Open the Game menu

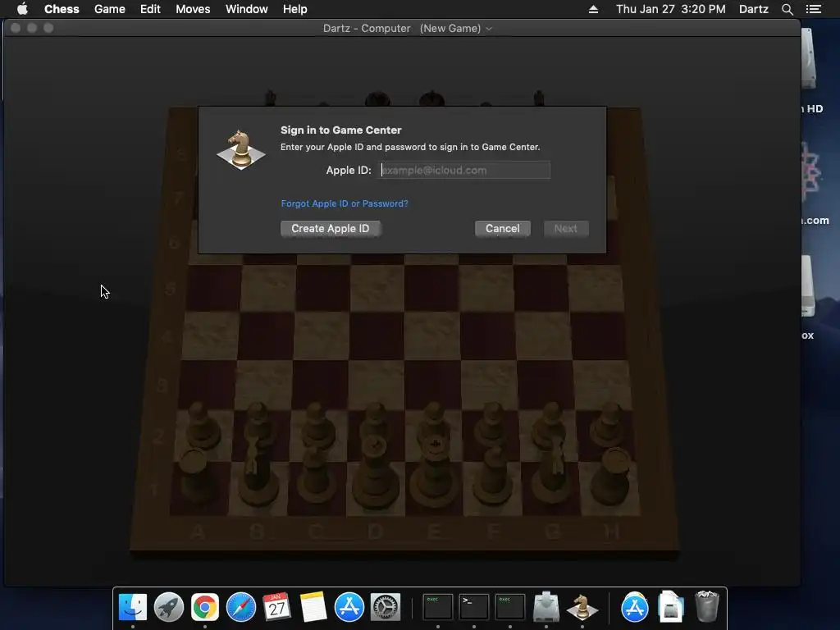[110, 9]
